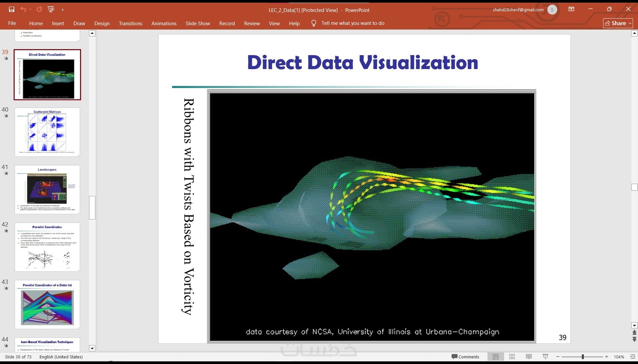Click thumbnail pane scroll up arrow
Image resolution: width=638 pixels, height=364 pixels.
(92, 33)
